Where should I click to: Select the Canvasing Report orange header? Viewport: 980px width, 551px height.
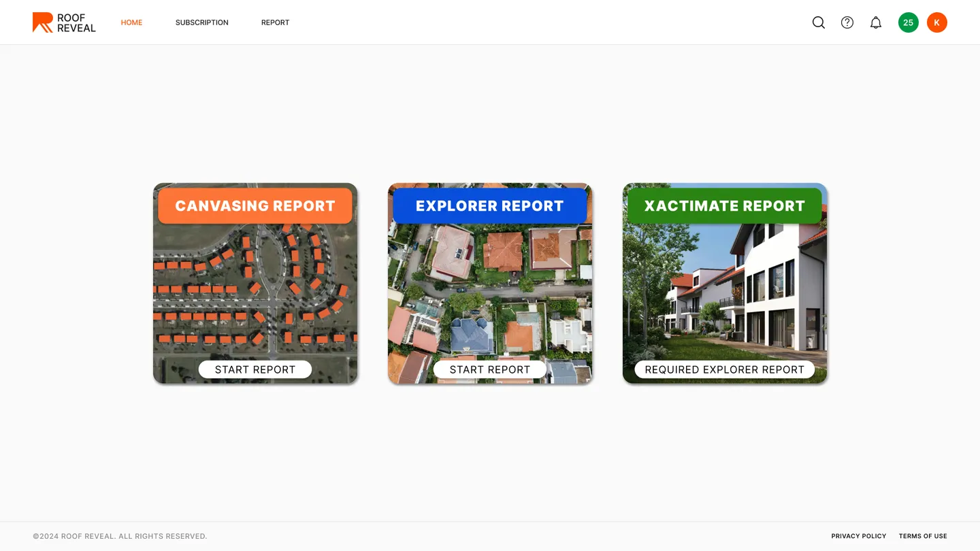click(255, 206)
